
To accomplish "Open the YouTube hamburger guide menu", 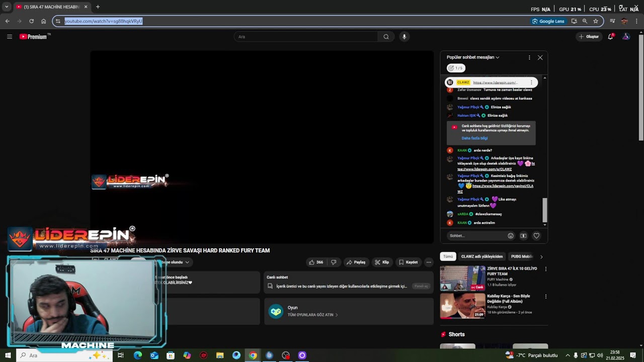I will coord(9,37).
